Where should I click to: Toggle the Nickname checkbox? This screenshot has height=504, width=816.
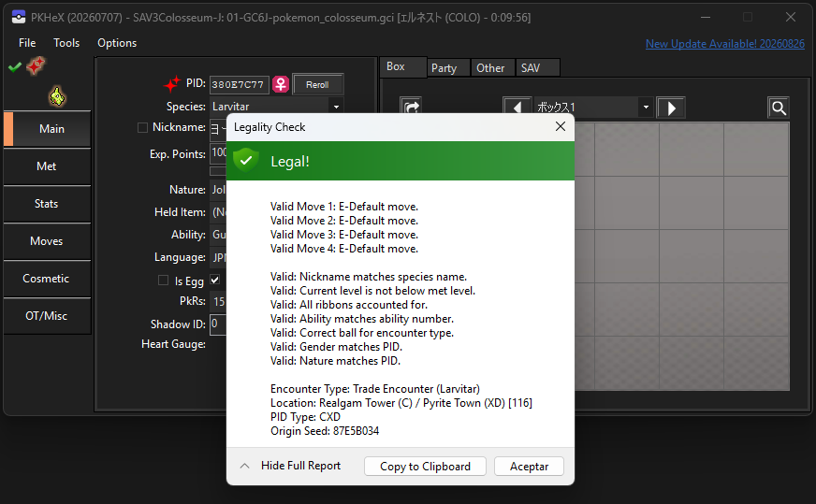point(142,127)
